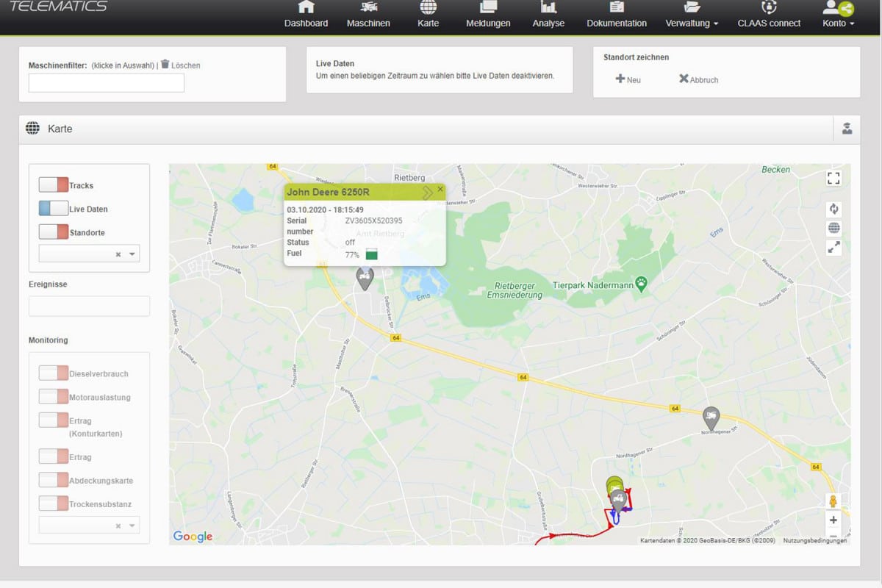The width and height of the screenshot is (882, 588).
Task: Select gray machine marker near Rietberg
Action: pyautogui.click(x=365, y=279)
